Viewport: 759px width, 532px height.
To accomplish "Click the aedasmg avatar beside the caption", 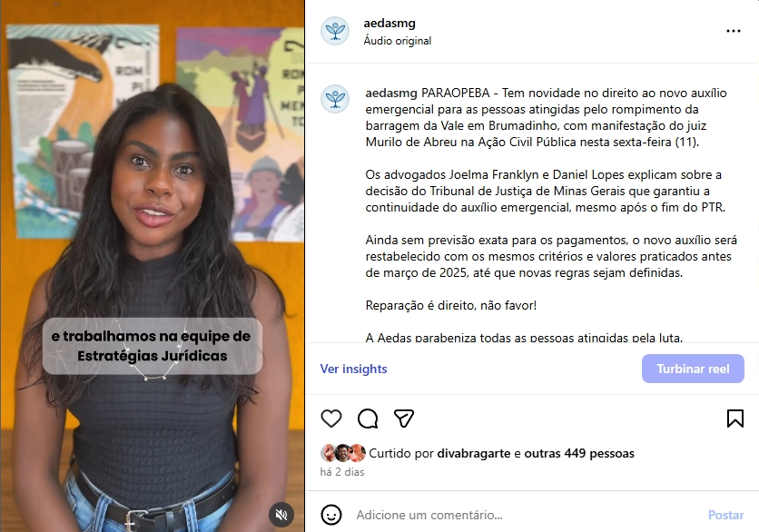I will pyautogui.click(x=335, y=99).
